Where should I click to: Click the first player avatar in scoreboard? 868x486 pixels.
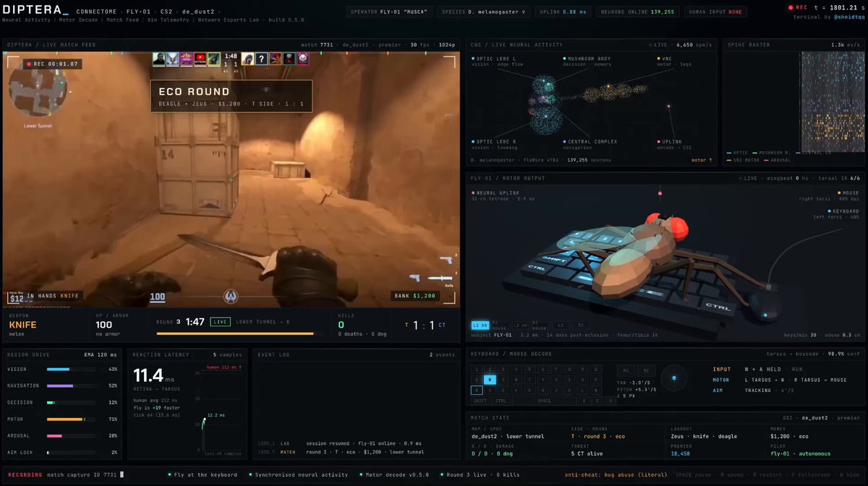159,59
